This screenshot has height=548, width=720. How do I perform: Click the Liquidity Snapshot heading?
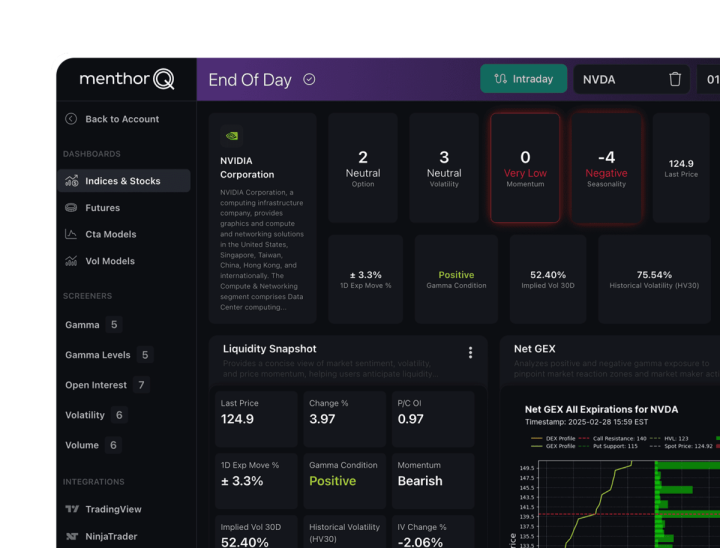(x=270, y=349)
